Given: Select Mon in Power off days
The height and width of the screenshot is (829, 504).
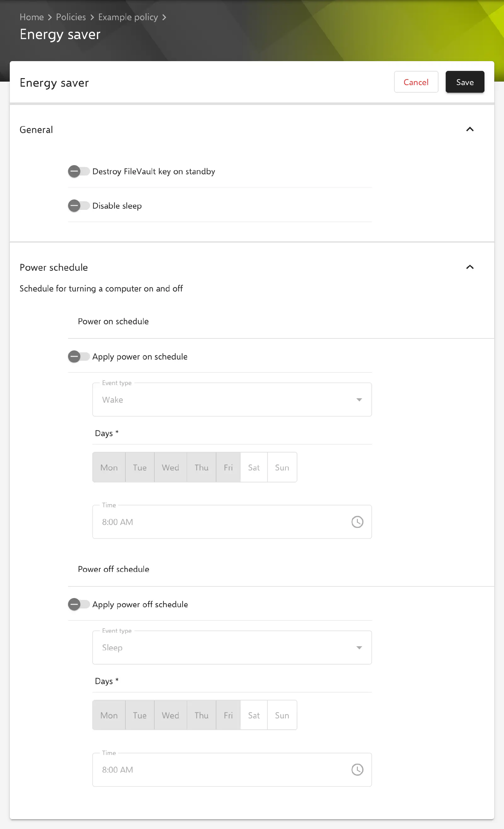Looking at the screenshot, I should [109, 715].
